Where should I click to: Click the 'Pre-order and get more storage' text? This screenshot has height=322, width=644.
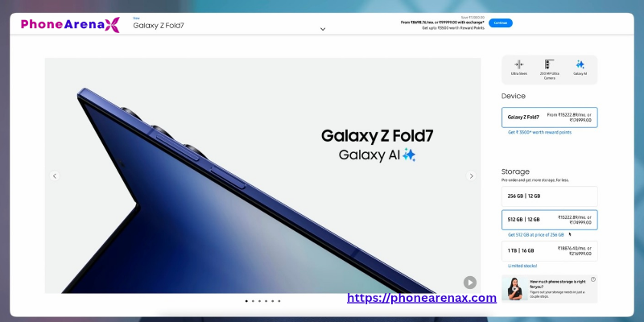coord(535,180)
